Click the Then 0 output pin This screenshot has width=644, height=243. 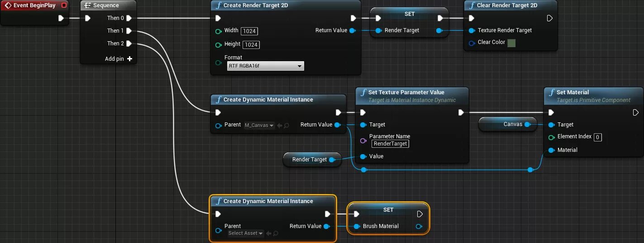coord(129,18)
